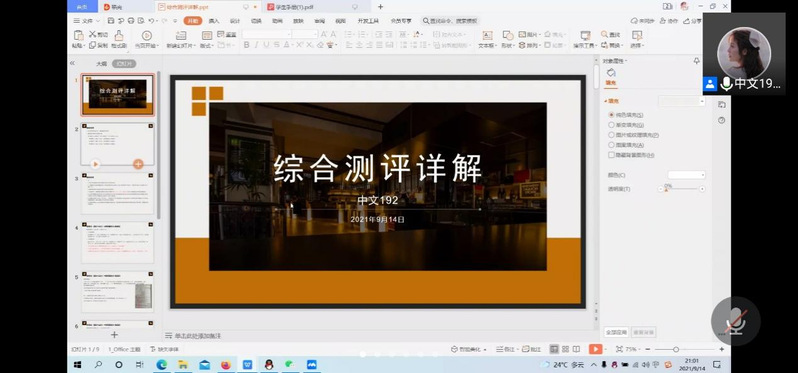Choose the gradient fill radio option
Image resolution: width=798 pixels, height=373 pixels.
[611, 125]
